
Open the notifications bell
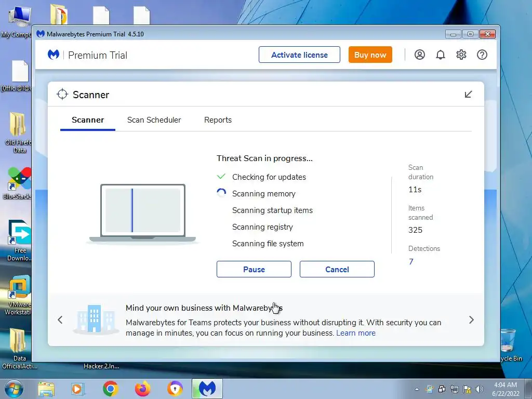tap(441, 55)
